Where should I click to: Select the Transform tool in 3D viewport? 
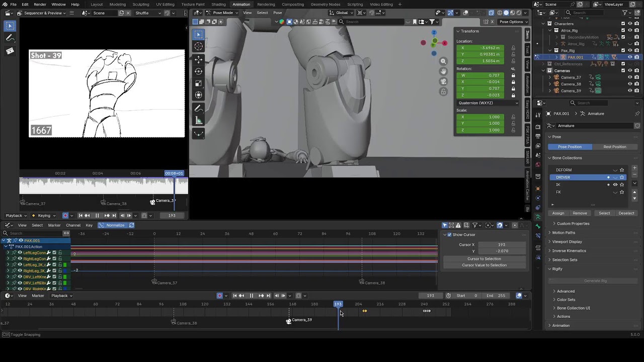point(198,95)
